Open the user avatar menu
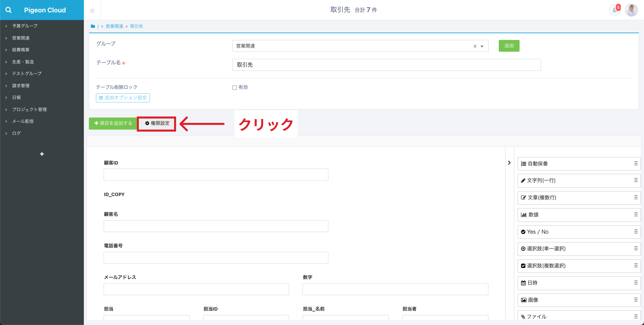This screenshot has width=644, height=325. point(631,10)
